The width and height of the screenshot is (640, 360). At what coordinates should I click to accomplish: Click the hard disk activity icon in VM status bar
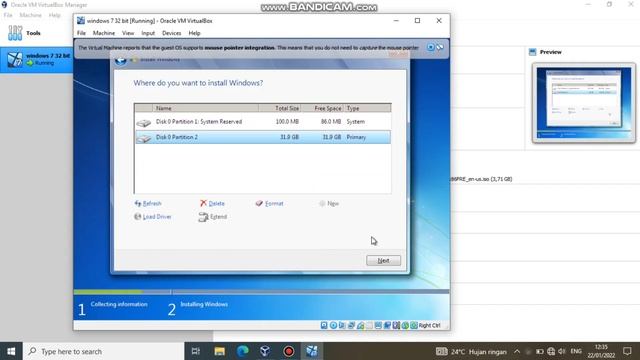click(324, 325)
